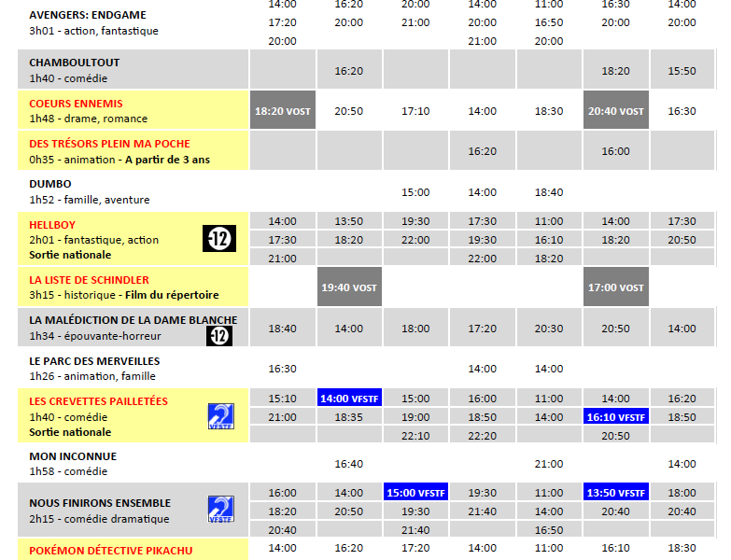This screenshot has height=560, width=731.
Task: Select the 20:40 VOST showing of Coeurs Ennemis
Action: [x=616, y=111]
